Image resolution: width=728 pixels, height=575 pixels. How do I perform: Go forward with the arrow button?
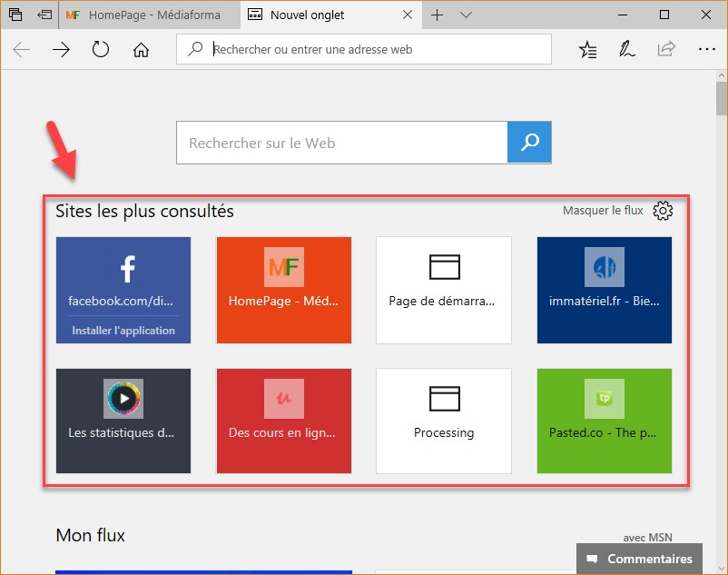(61, 50)
